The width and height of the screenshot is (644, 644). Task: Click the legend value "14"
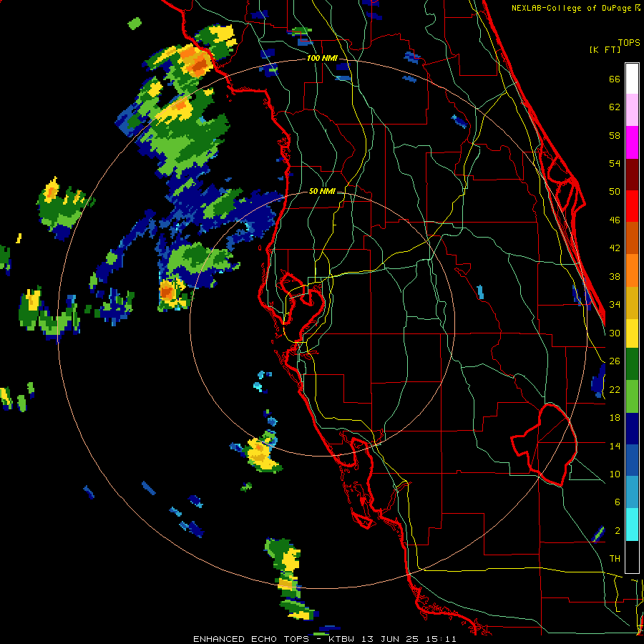(615, 446)
